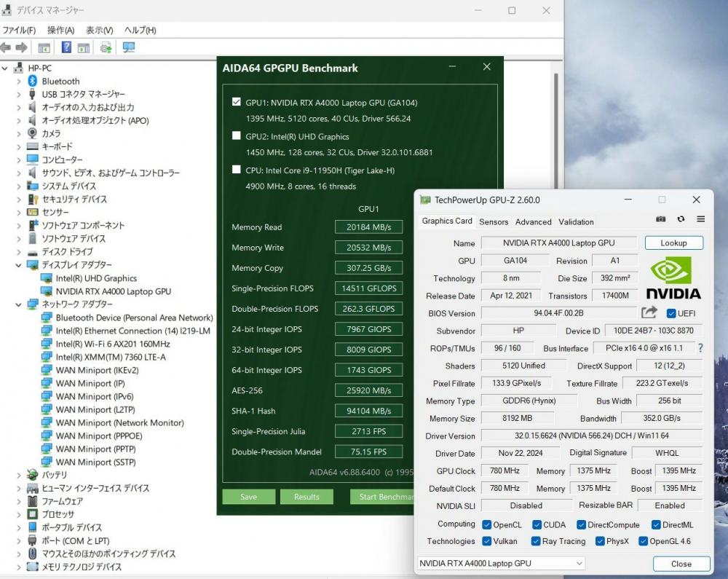
Task: Click GPU-Z screenshot camera icon
Action: tap(660, 219)
